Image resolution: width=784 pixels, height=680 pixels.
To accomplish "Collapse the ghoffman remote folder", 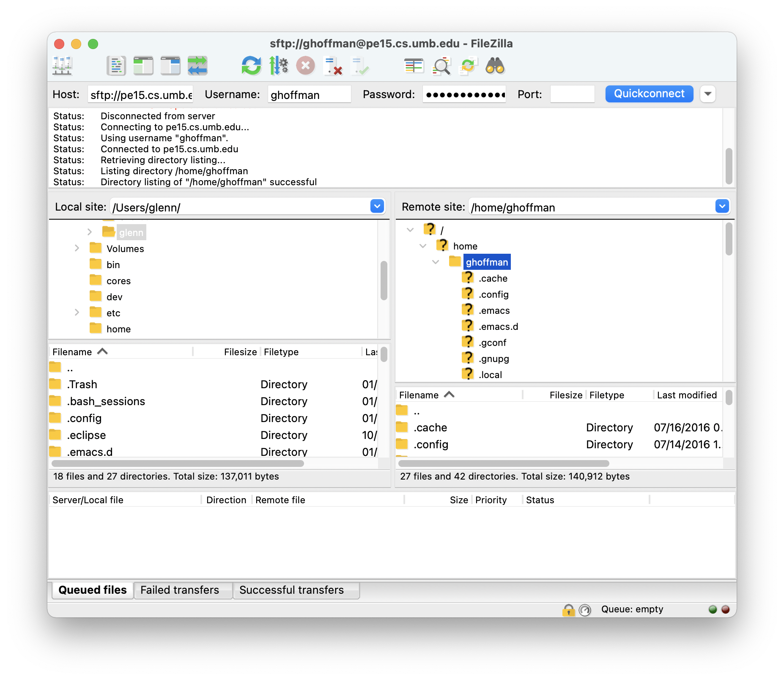I will tap(436, 262).
